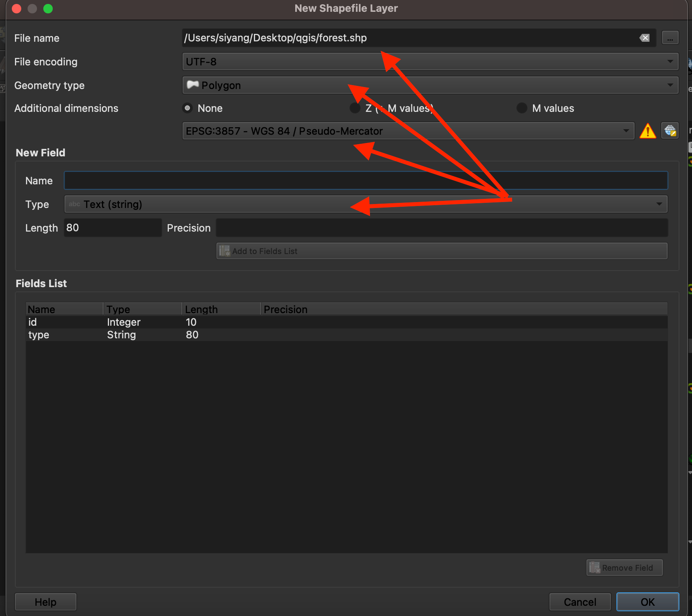Viewport: 692px width, 616px height.
Task: Select the Z (+ M values) radio button
Action: [355, 108]
